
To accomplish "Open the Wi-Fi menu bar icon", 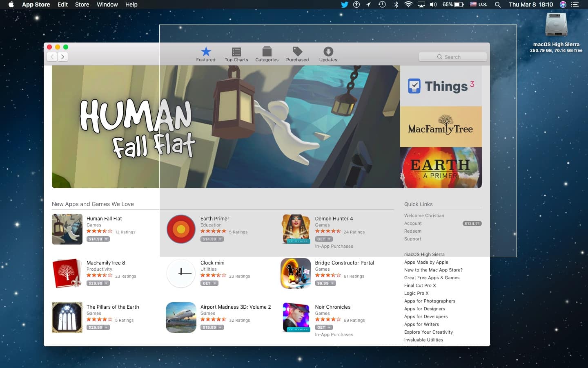I will click(408, 4).
